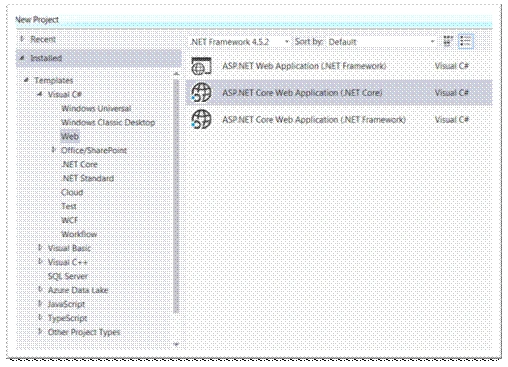Select the Office/SharePoint category label
Image resolution: width=508 pixels, height=367 pixels.
coord(94,150)
